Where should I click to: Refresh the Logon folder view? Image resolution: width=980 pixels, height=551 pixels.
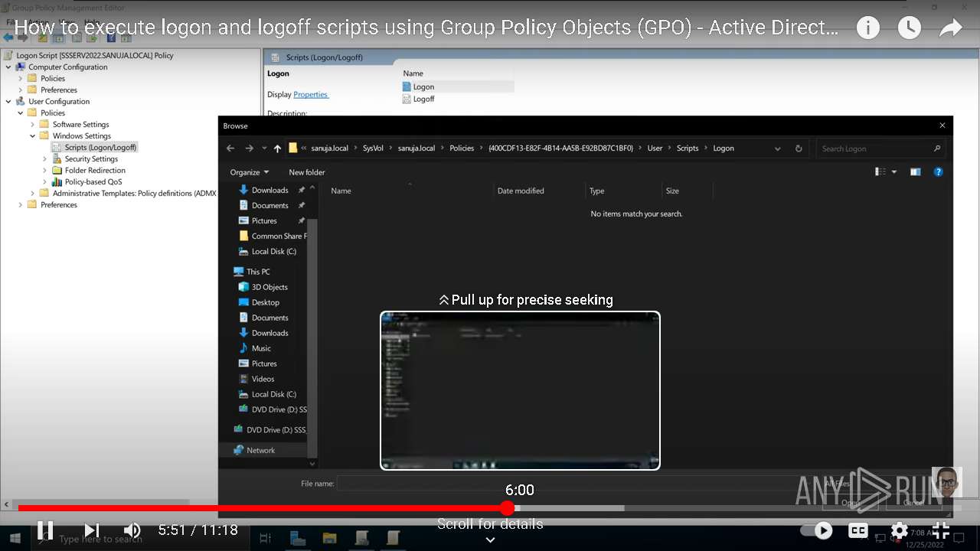[x=799, y=148]
